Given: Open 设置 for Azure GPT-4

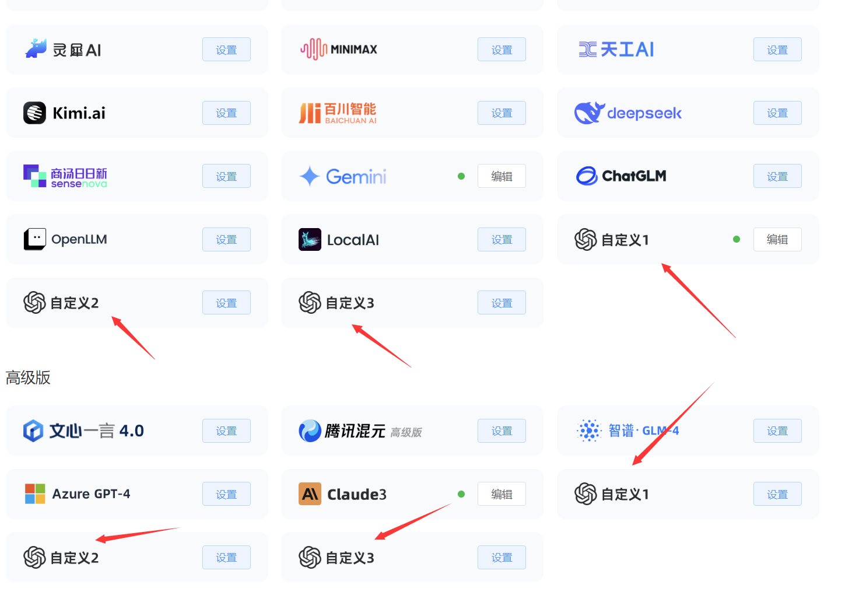Looking at the screenshot, I should pos(226,494).
